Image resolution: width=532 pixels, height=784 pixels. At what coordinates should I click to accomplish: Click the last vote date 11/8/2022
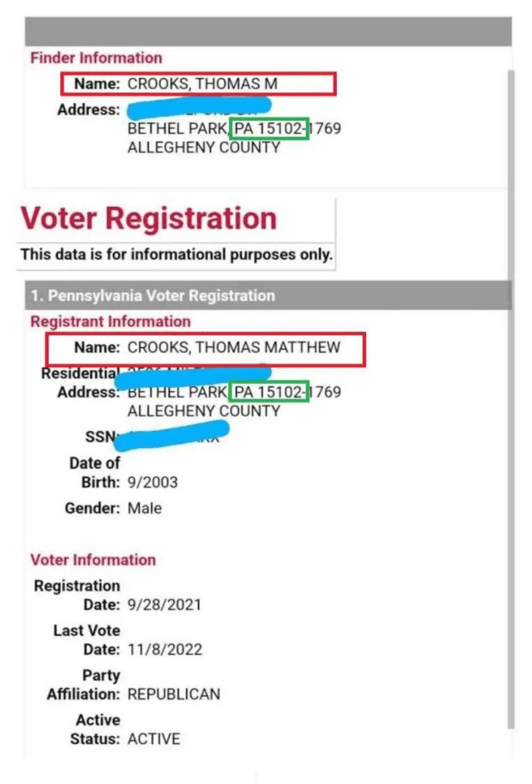coord(165,650)
